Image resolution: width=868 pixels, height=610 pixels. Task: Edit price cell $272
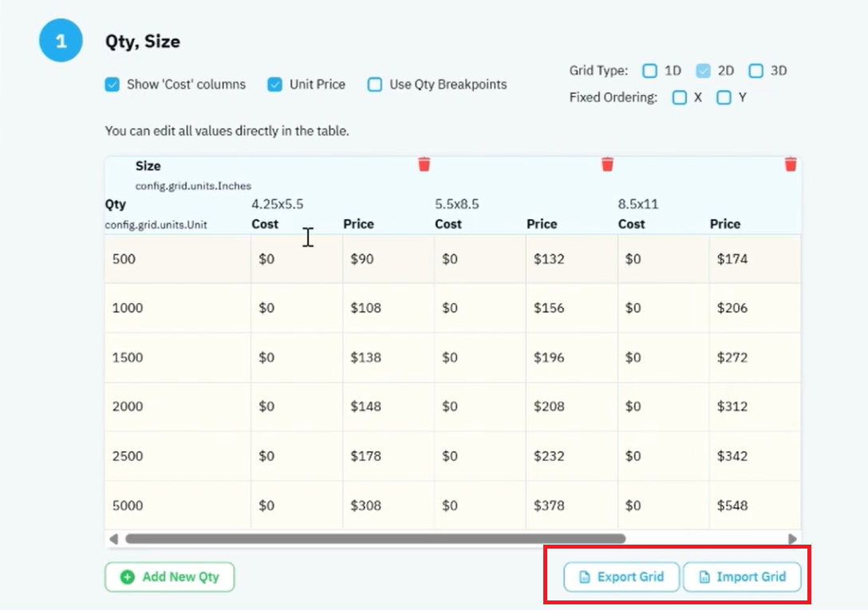[755, 357]
